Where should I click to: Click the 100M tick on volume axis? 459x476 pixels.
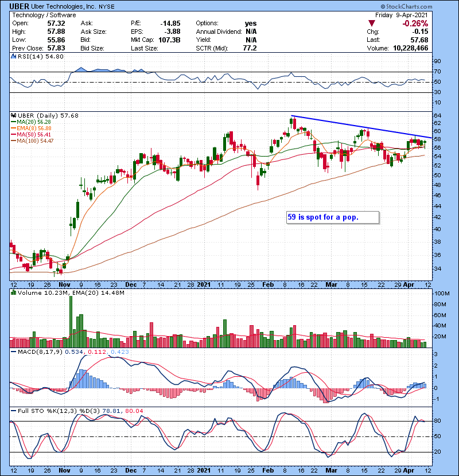pos(442,294)
